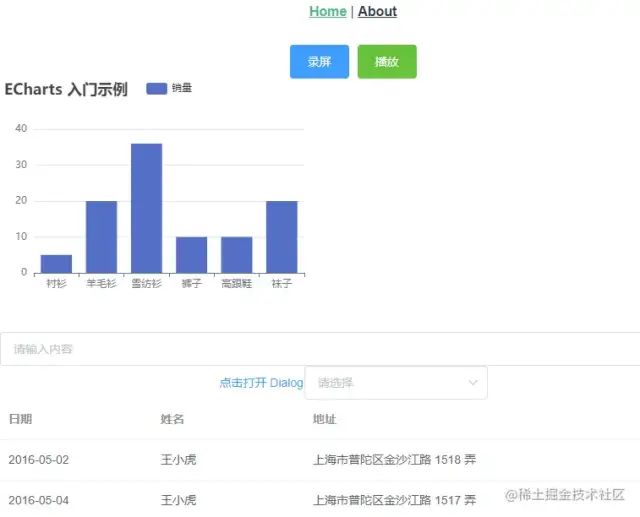
Task: Click the 10 y-axis value
Action: coord(21,236)
